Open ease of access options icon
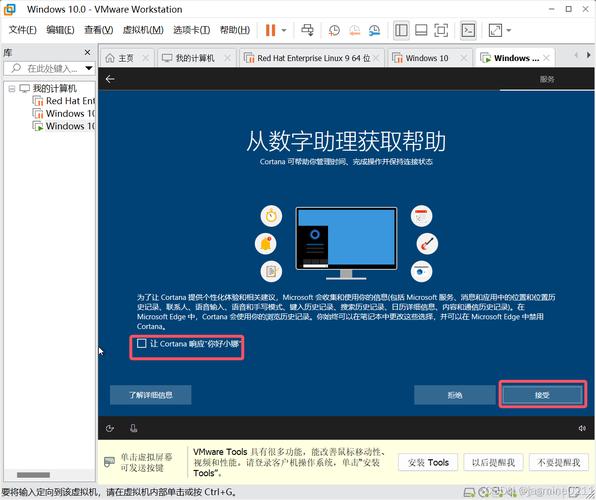This screenshot has height=500, width=596. 110,429
